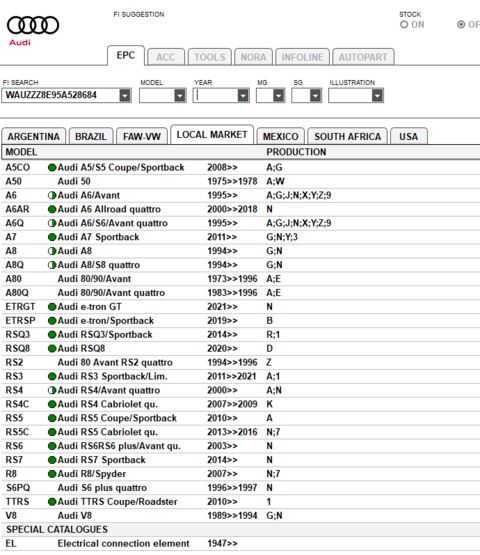Image resolution: width=480 pixels, height=555 pixels.
Task: Click model code "TTRS"
Action: [x=17, y=502]
